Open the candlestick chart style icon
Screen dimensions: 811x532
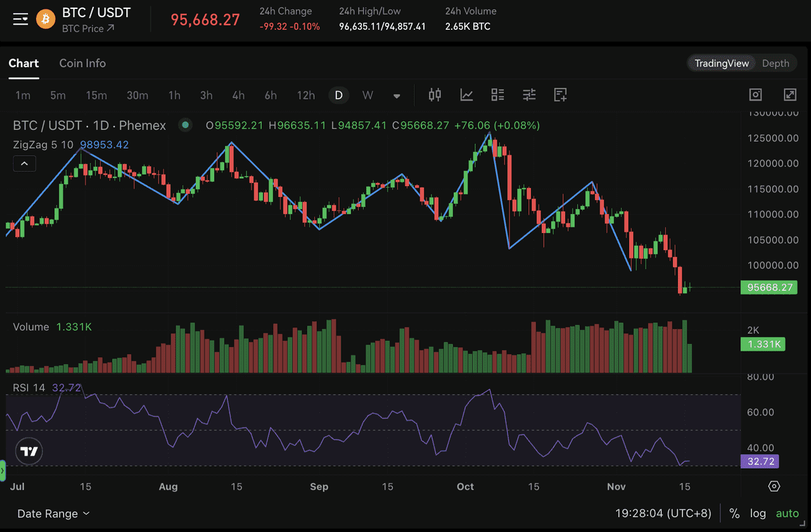[435, 95]
